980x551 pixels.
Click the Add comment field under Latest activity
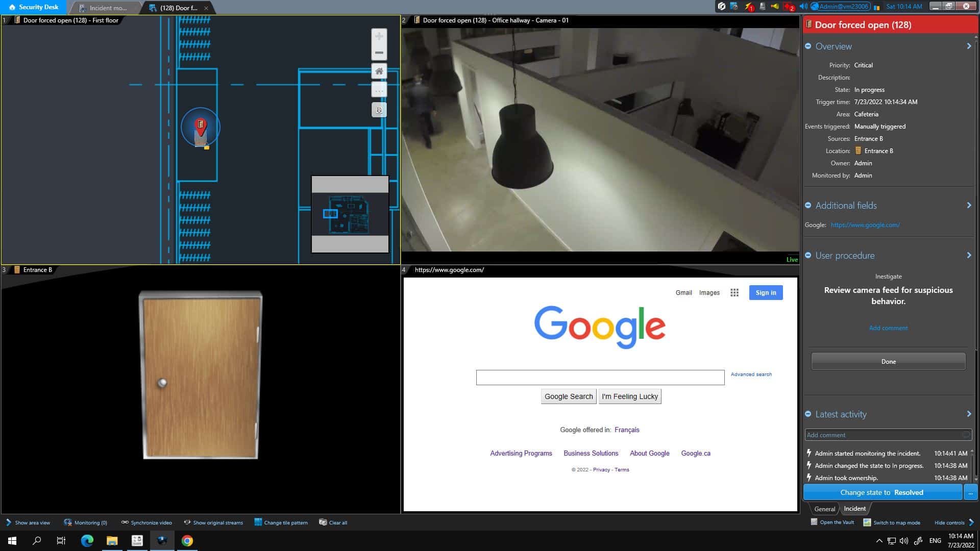click(888, 435)
